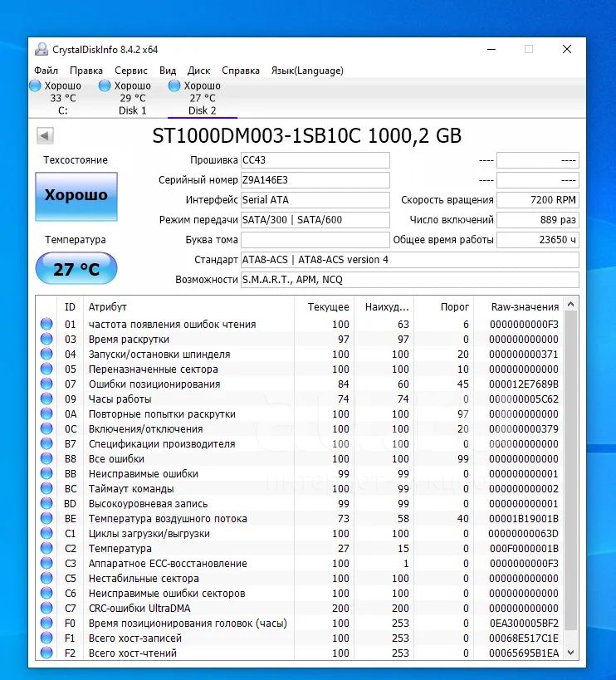Open the Язык(Language) menu
Screen dimensions: 616x680
click(x=307, y=71)
